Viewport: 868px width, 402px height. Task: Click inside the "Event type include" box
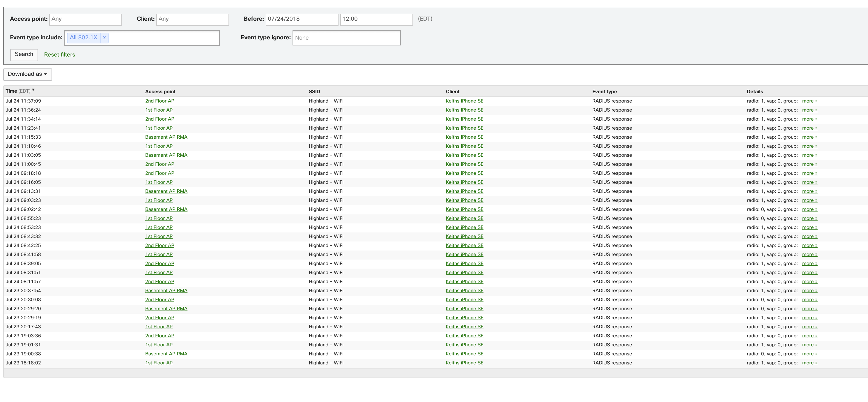(162, 38)
